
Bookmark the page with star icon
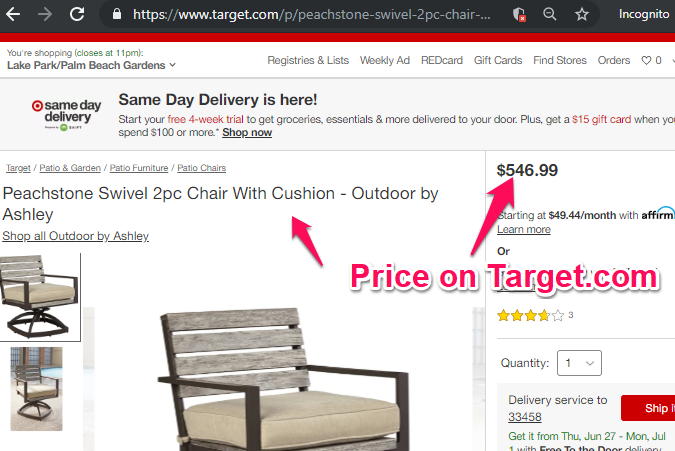point(582,14)
